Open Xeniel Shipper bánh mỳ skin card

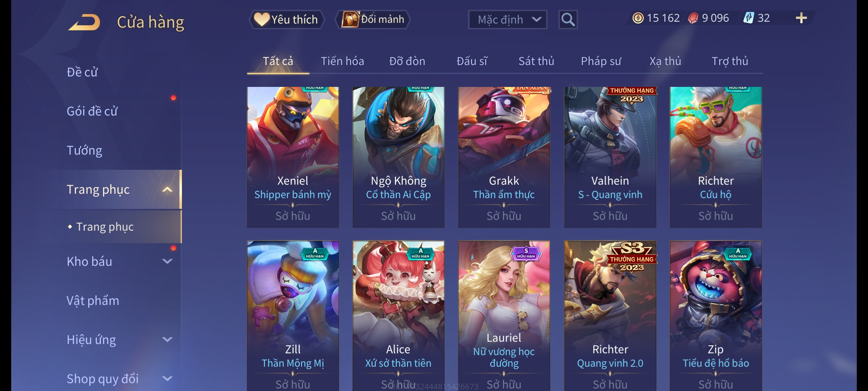coord(293,157)
